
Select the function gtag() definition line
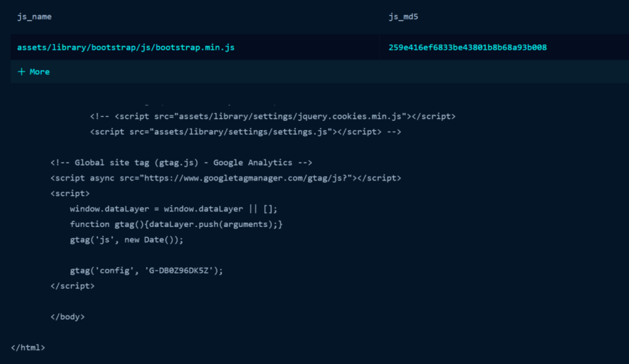[x=177, y=224]
